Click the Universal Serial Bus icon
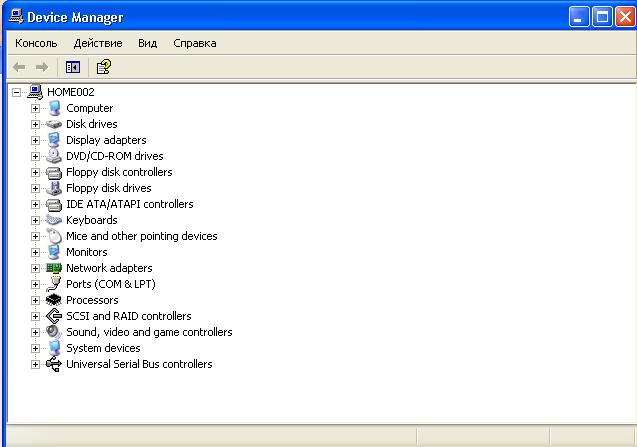The image size is (637, 447). tap(54, 364)
